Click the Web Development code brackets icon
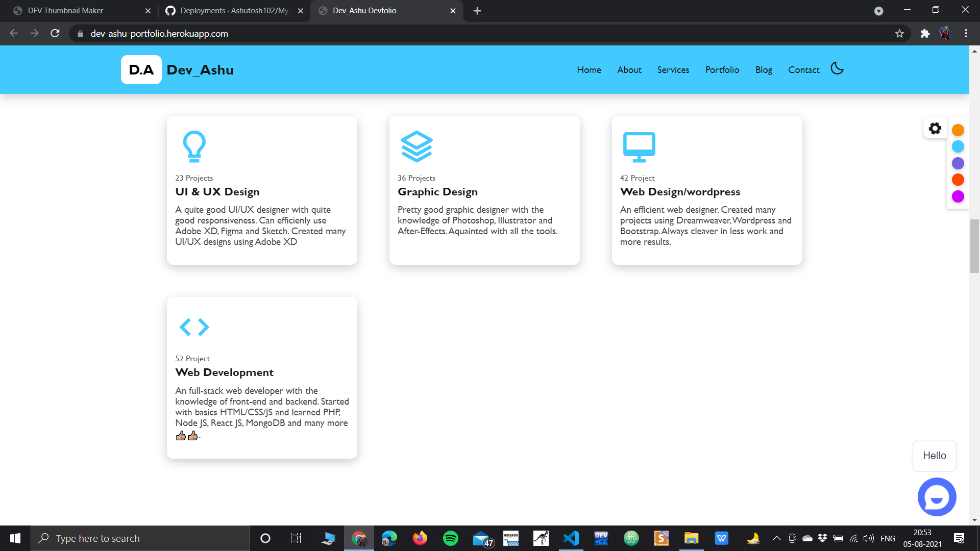 (x=194, y=327)
